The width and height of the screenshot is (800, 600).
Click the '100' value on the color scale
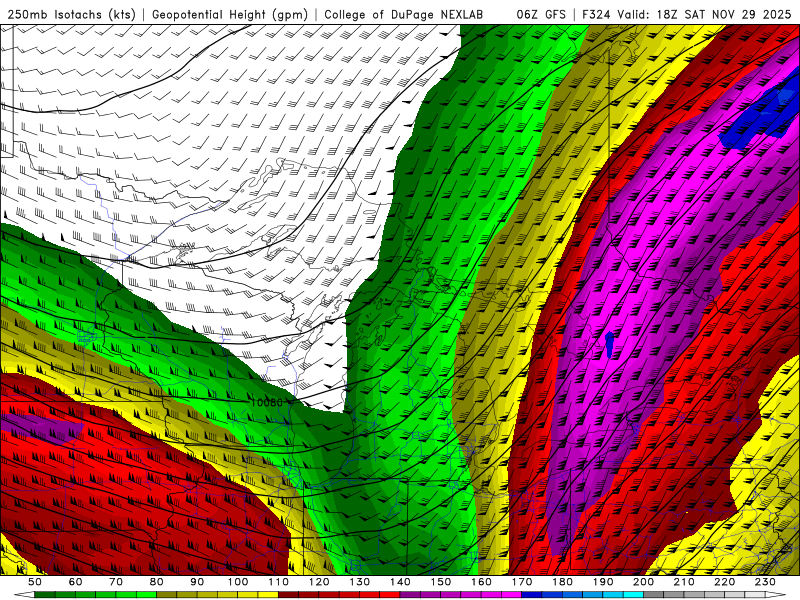tap(238, 582)
